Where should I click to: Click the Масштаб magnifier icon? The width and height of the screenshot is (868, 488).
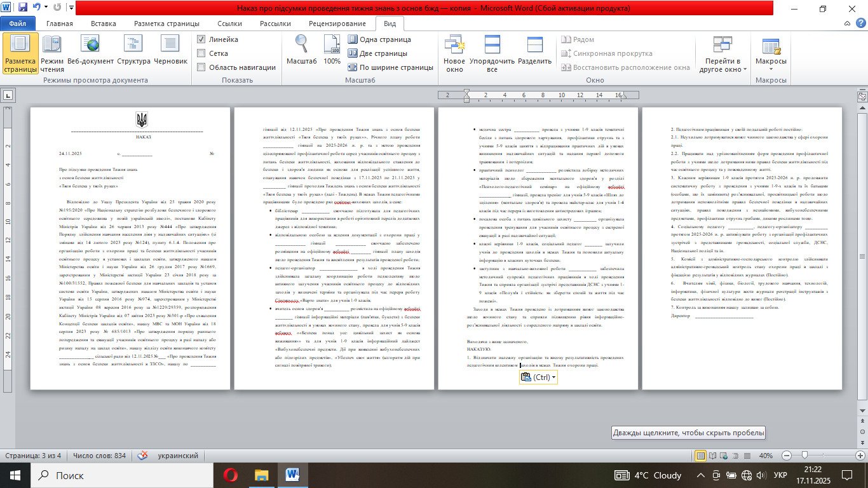pos(301,44)
